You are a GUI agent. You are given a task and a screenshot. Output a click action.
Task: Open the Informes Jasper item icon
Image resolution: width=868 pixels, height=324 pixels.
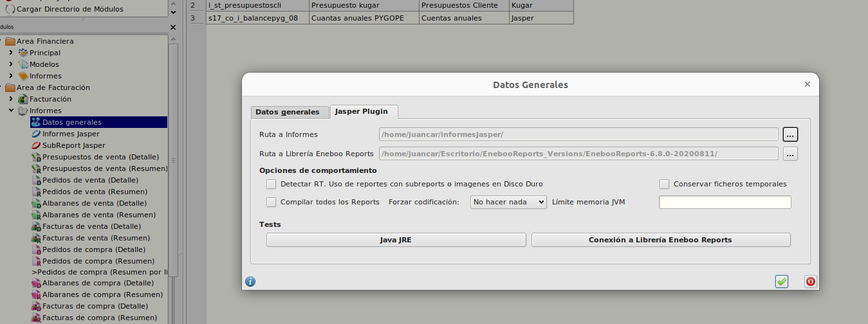tap(36, 134)
